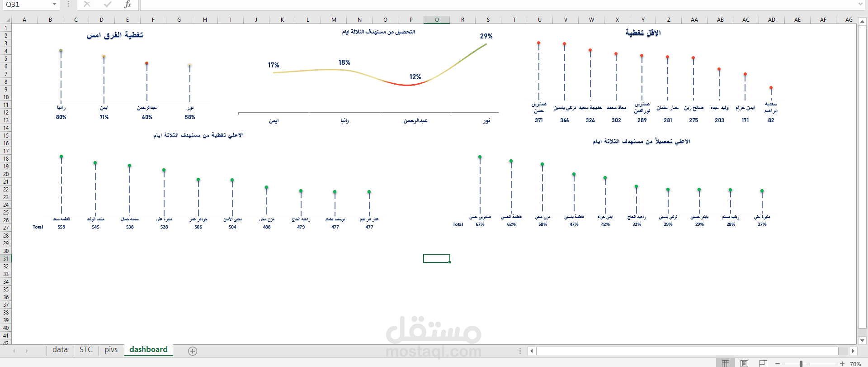Screen dimensions: 868x367
Task: Switch to Page Layout view
Action: 744,363
